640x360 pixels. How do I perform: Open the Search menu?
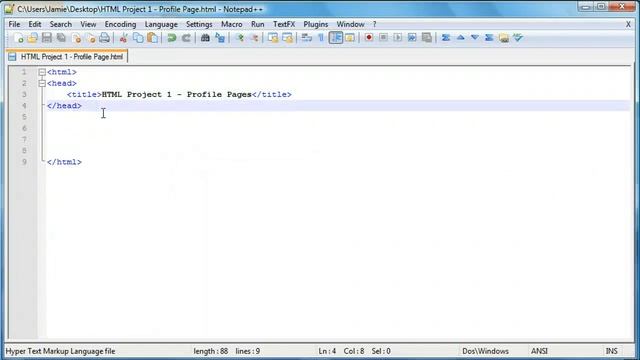(61, 24)
